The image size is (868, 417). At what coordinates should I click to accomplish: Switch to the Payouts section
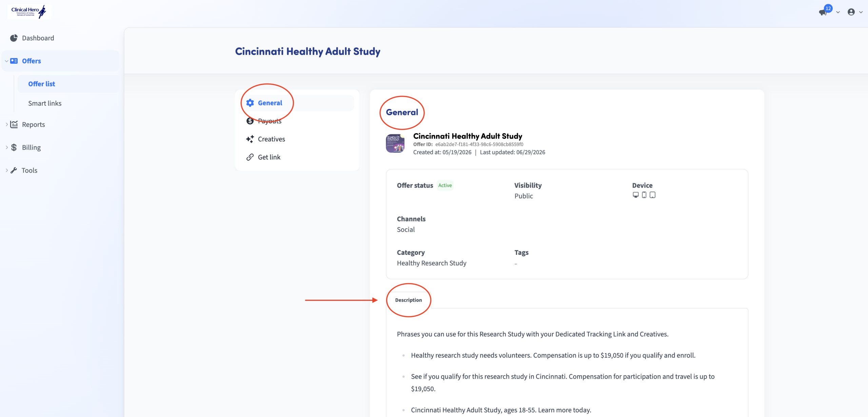tap(270, 121)
